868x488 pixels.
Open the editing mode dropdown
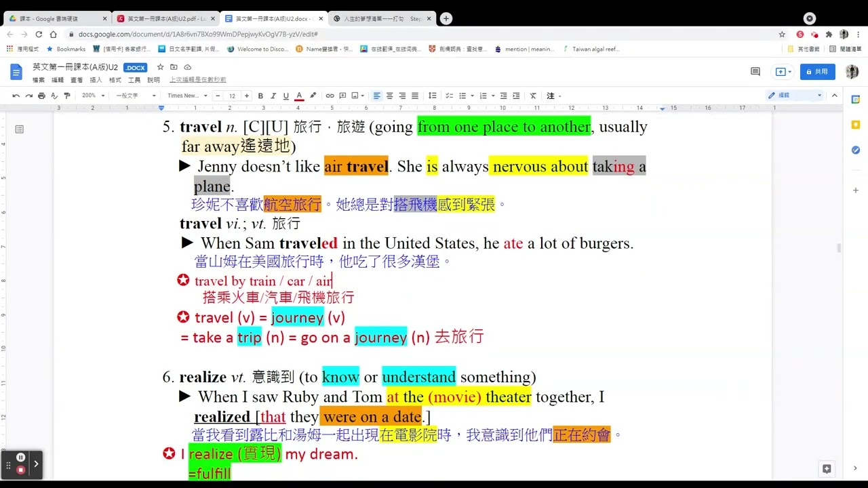pos(795,96)
